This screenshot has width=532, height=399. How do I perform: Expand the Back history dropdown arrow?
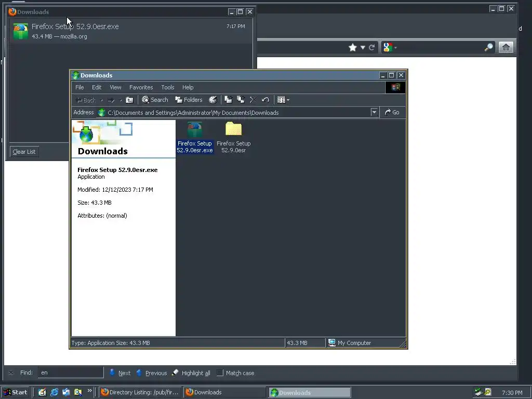click(102, 100)
